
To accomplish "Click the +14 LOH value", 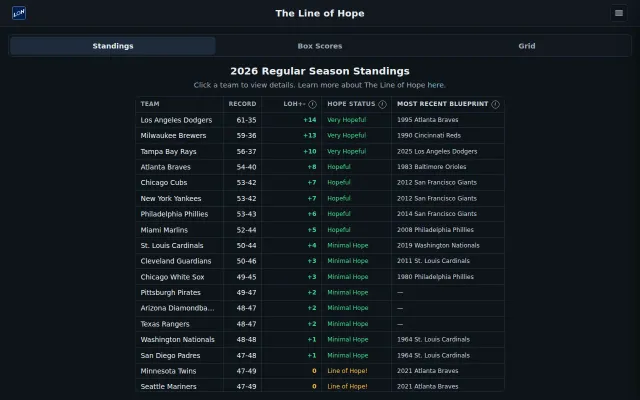I will click(x=310, y=120).
